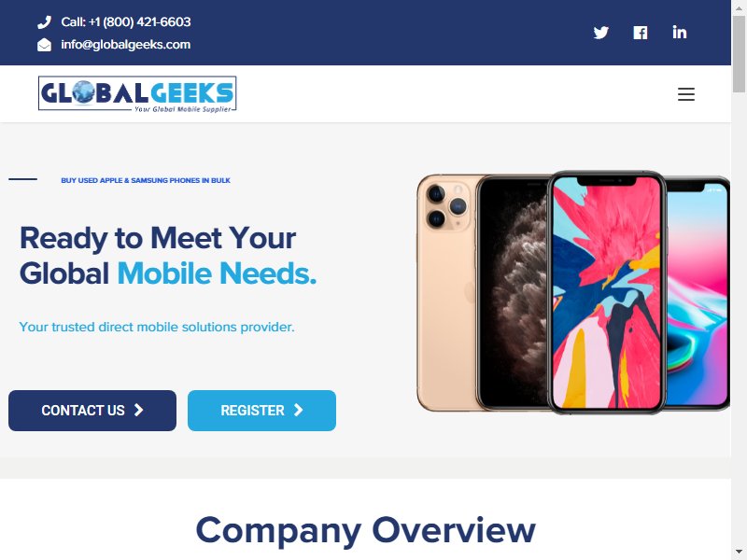
Task: Click the GlobalGeeks logo
Action: coord(137,94)
